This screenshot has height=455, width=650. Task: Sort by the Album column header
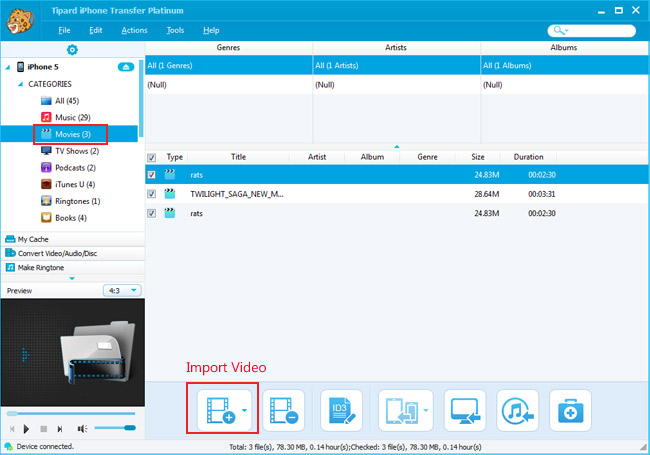click(372, 157)
